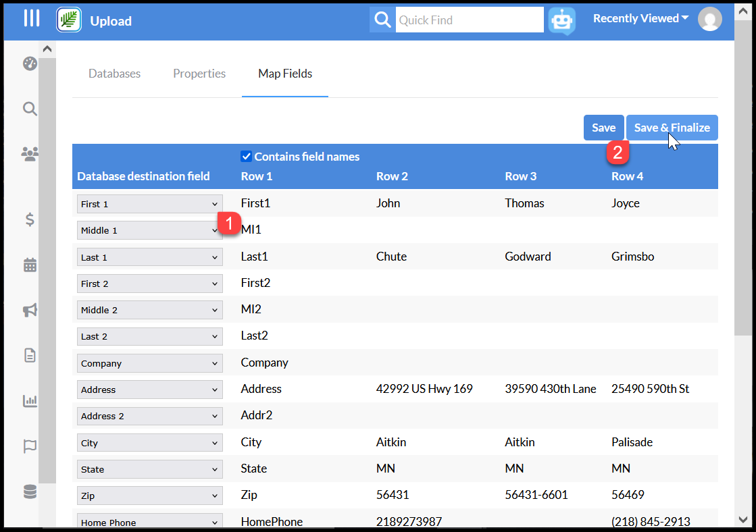This screenshot has height=532, width=756.
Task: Open the user profile avatar
Action: click(x=709, y=20)
